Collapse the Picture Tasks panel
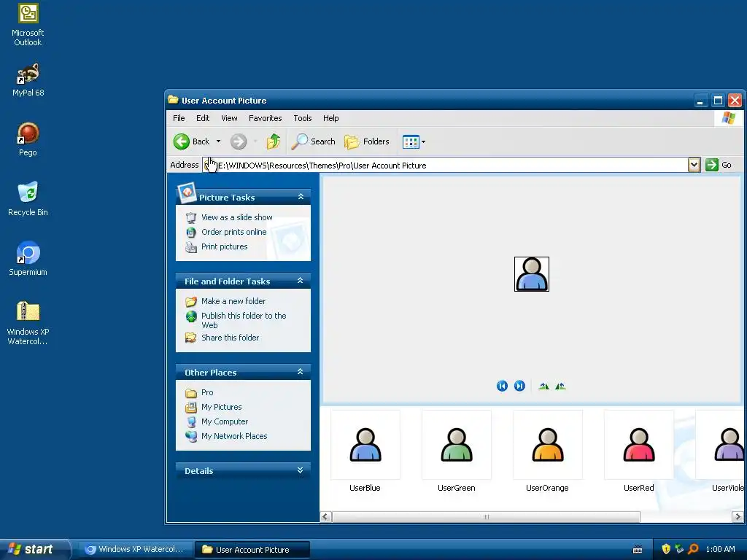The height and width of the screenshot is (560, 747). pyautogui.click(x=301, y=197)
